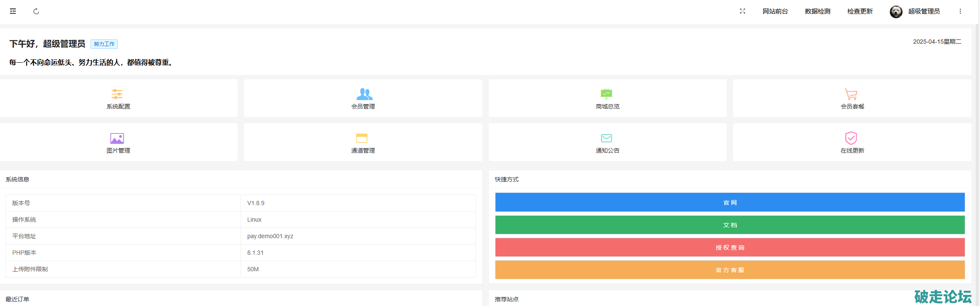Click the red 授权查询 button

click(x=730, y=248)
